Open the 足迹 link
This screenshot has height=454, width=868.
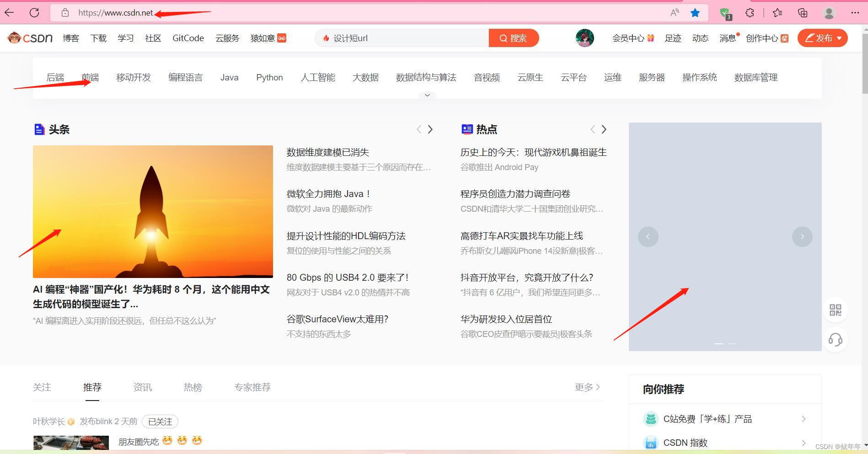pyautogui.click(x=673, y=38)
